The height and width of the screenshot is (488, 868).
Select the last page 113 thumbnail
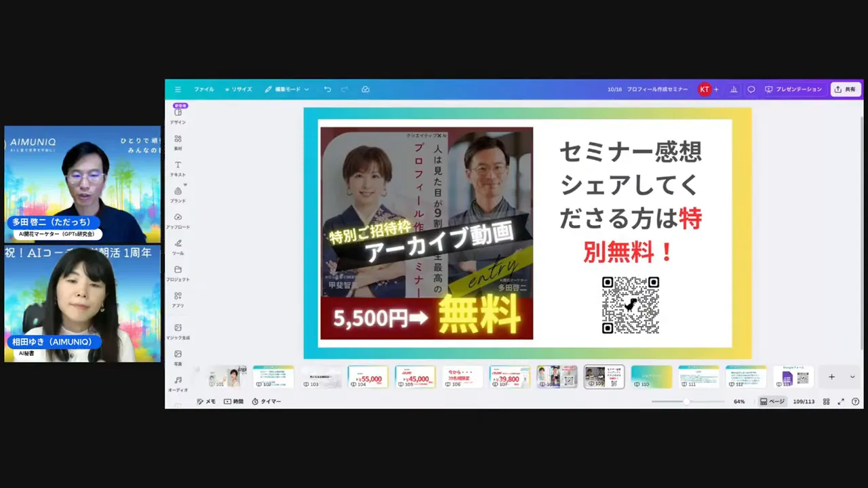(x=793, y=377)
